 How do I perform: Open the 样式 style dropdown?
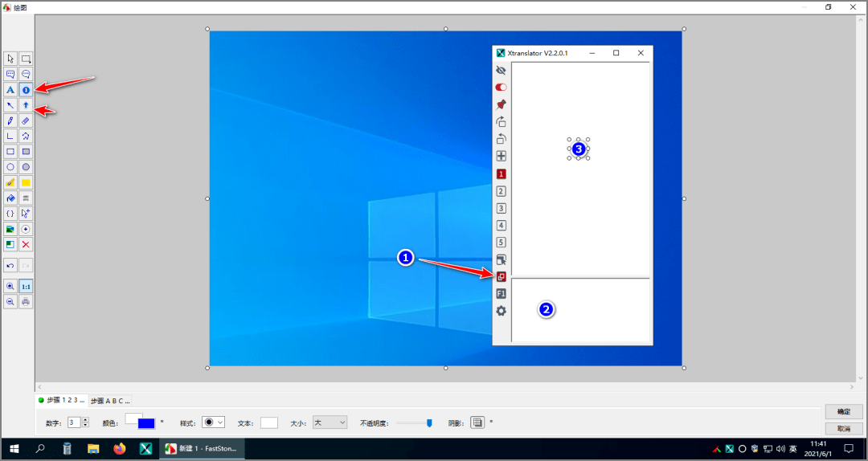[212, 422]
